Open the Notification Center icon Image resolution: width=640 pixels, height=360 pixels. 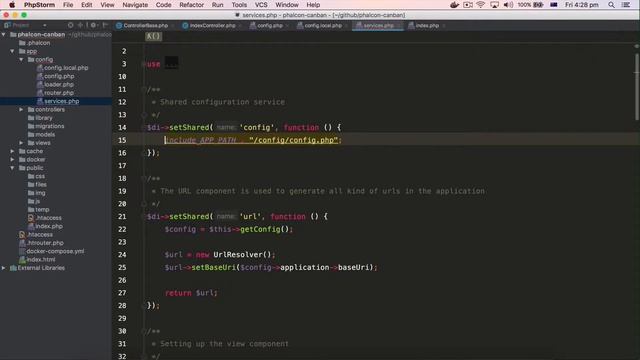(x=626, y=5)
